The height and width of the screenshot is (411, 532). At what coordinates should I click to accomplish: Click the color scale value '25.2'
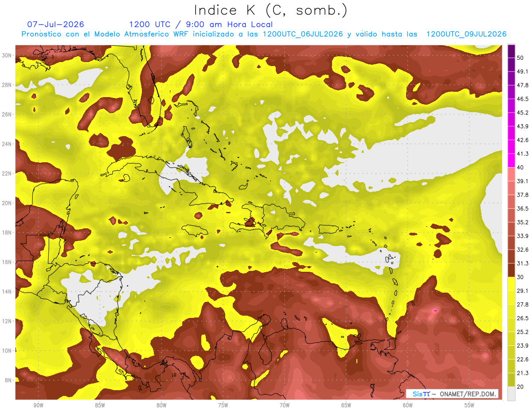pos(523,332)
